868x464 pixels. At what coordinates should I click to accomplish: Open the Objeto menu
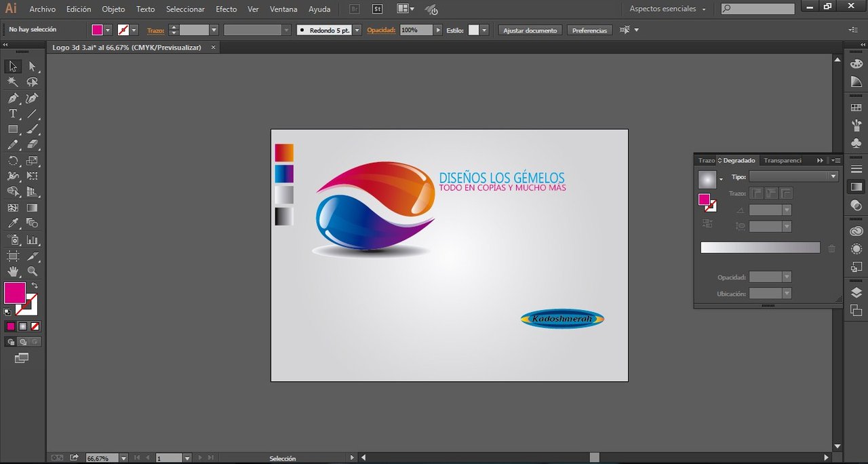(113, 9)
